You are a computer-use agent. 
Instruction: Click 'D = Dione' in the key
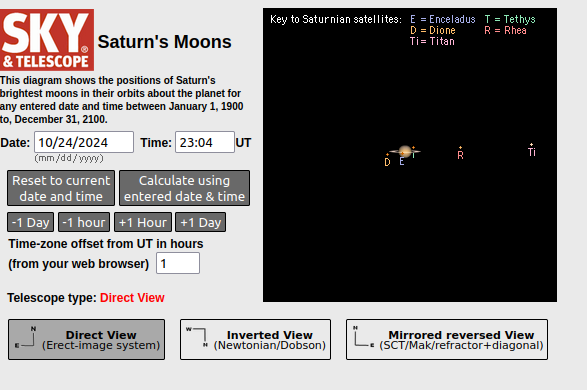point(433,30)
